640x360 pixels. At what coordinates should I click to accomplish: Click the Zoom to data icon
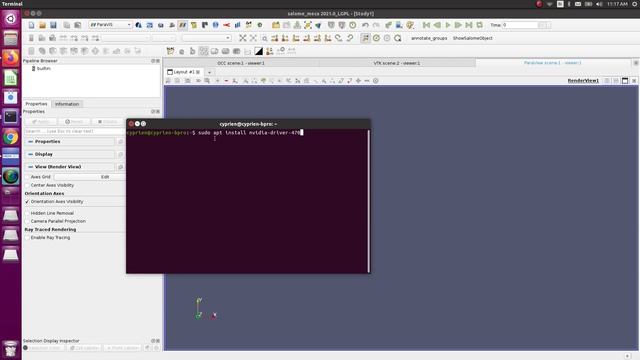pyautogui.click(x=253, y=38)
